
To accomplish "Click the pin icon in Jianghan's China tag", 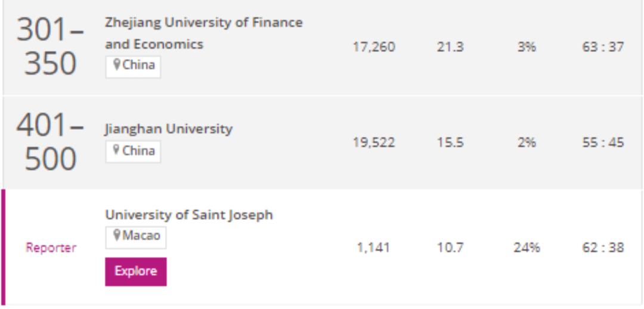I will coord(117,151).
